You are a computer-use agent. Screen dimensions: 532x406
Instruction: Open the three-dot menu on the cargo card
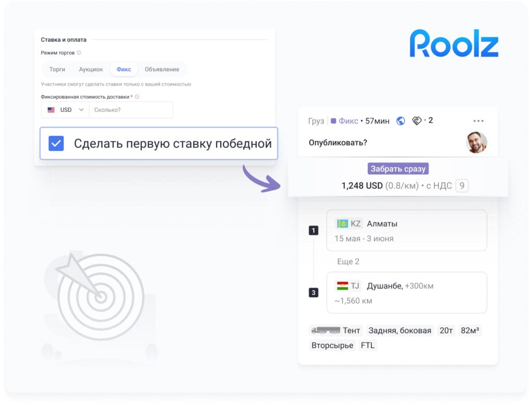[x=478, y=120]
